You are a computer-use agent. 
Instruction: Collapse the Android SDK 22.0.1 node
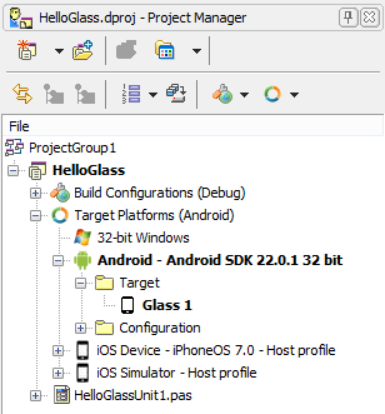pyautogui.click(x=58, y=261)
